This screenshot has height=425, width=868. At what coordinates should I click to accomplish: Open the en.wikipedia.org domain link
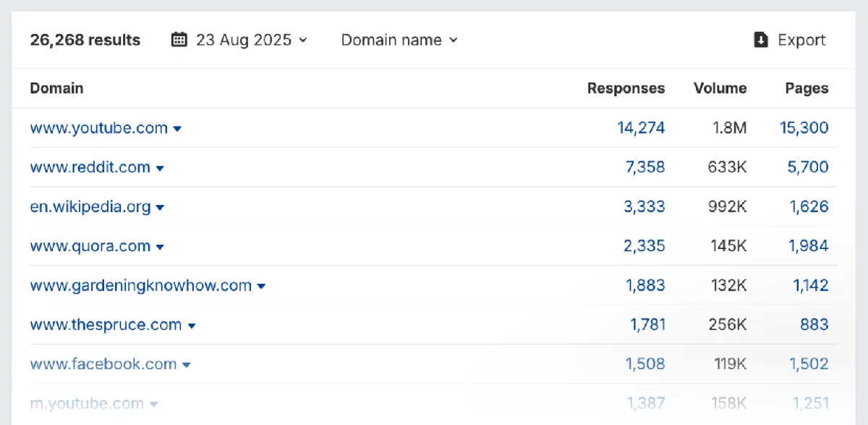(x=90, y=207)
